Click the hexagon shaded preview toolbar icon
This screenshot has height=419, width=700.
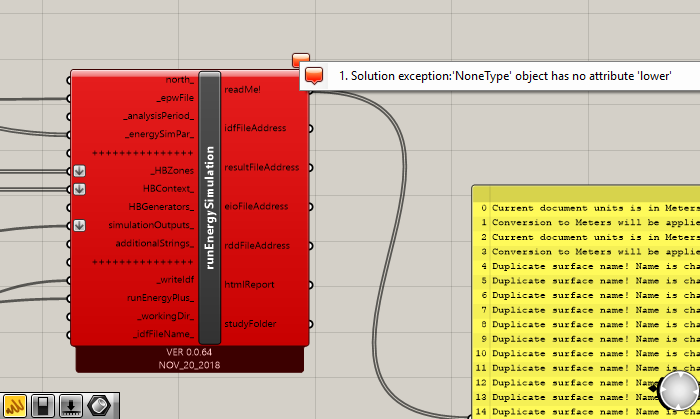click(x=99, y=406)
